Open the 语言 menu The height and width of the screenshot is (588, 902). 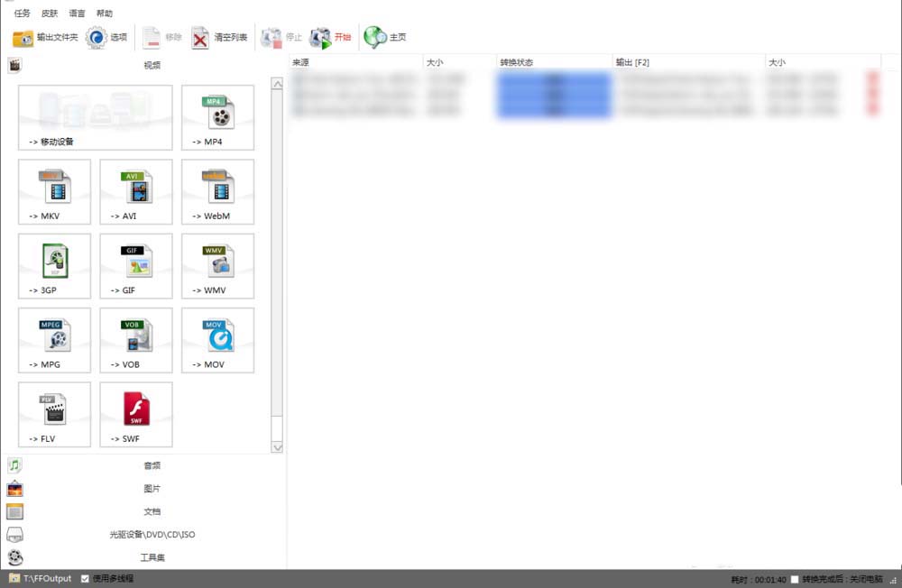(x=77, y=13)
